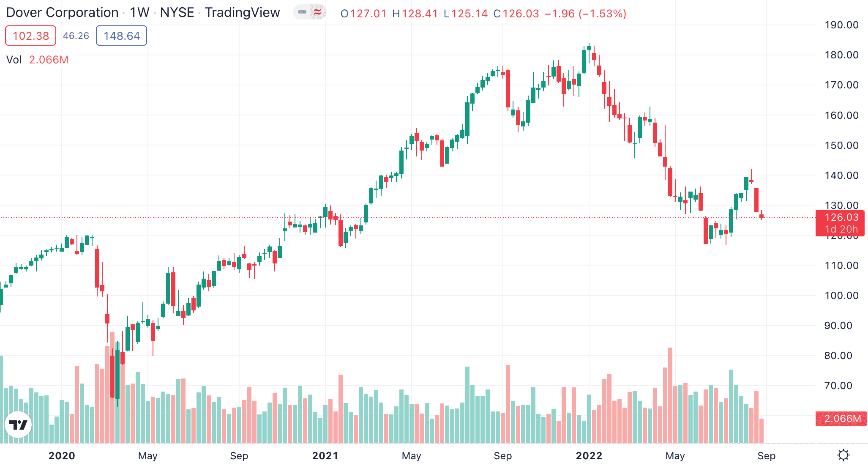Select the 46.26 spread value

click(x=76, y=36)
